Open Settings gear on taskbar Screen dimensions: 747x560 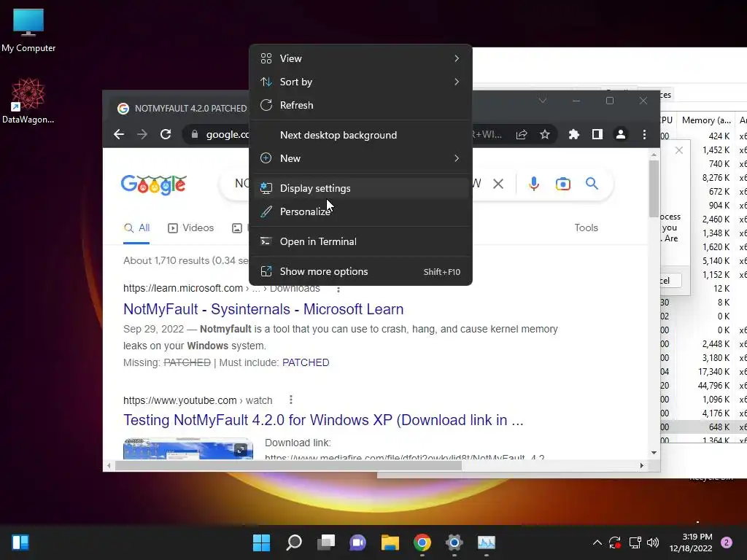tap(454, 542)
